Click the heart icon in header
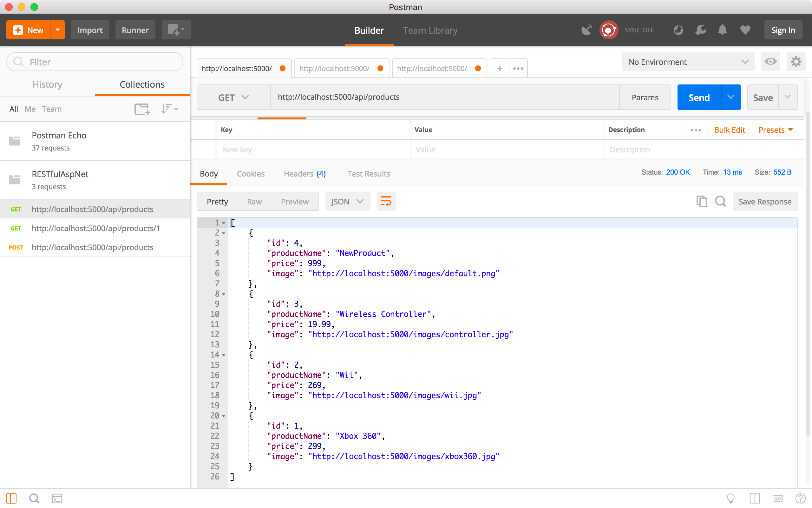Image resolution: width=812 pixels, height=508 pixels. 745,30
